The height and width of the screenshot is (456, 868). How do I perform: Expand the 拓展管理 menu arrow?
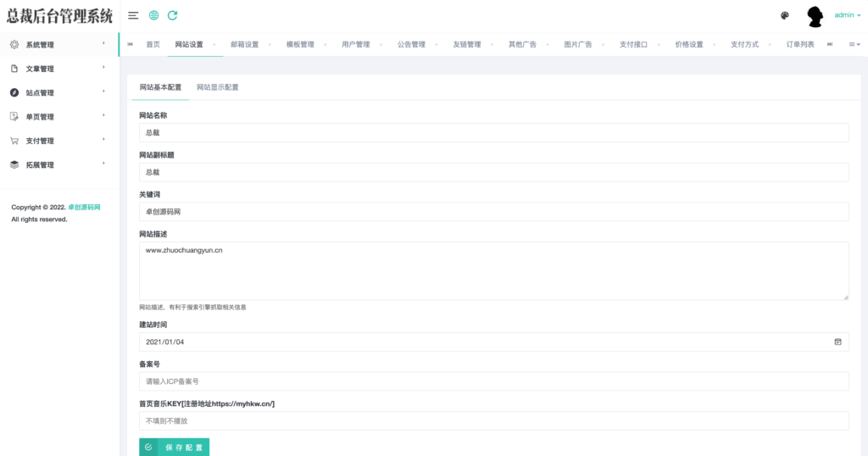click(103, 164)
